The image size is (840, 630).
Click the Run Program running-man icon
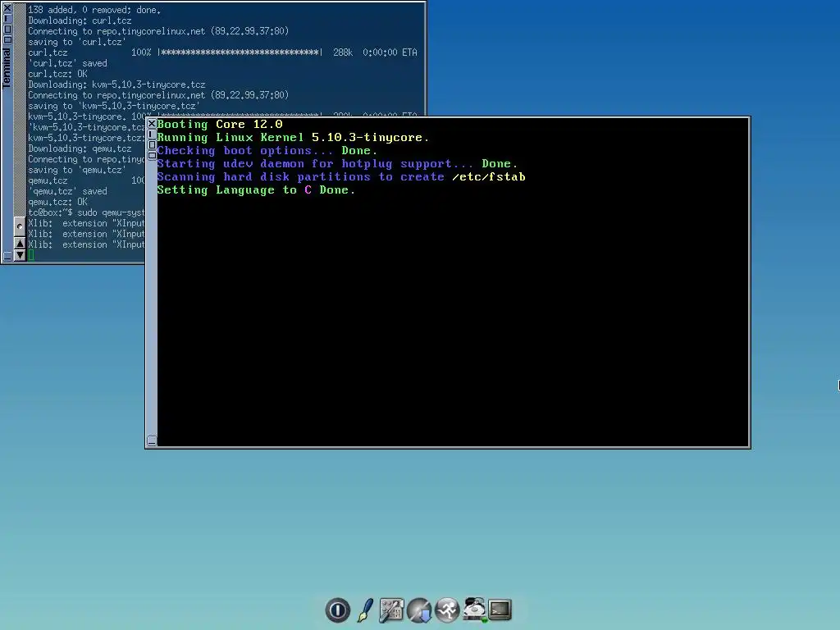447,609
